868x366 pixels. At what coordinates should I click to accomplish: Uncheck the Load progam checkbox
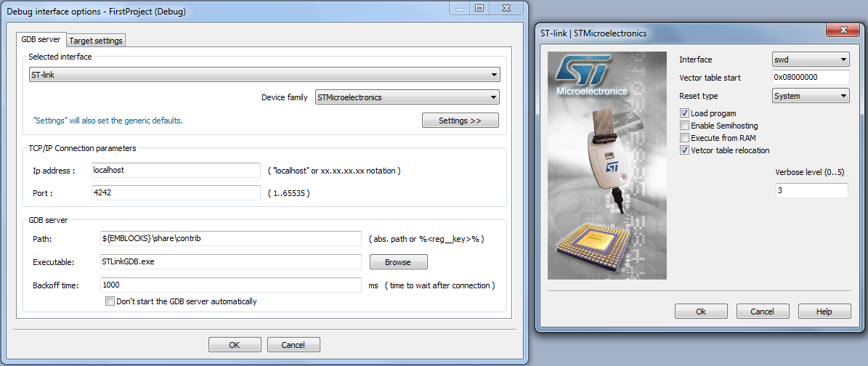(x=685, y=113)
